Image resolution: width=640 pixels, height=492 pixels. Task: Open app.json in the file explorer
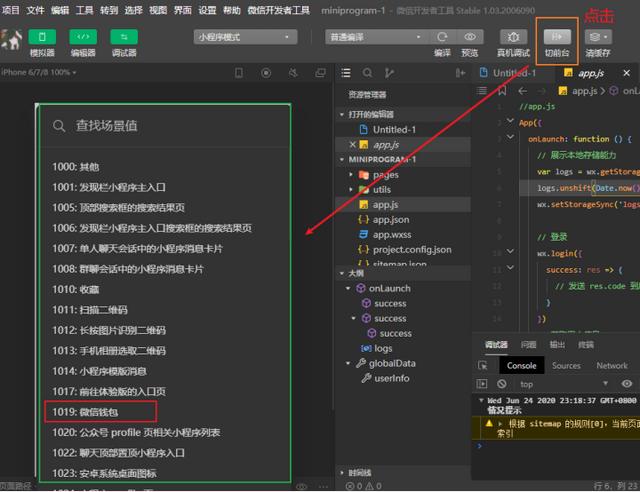pos(390,219)
